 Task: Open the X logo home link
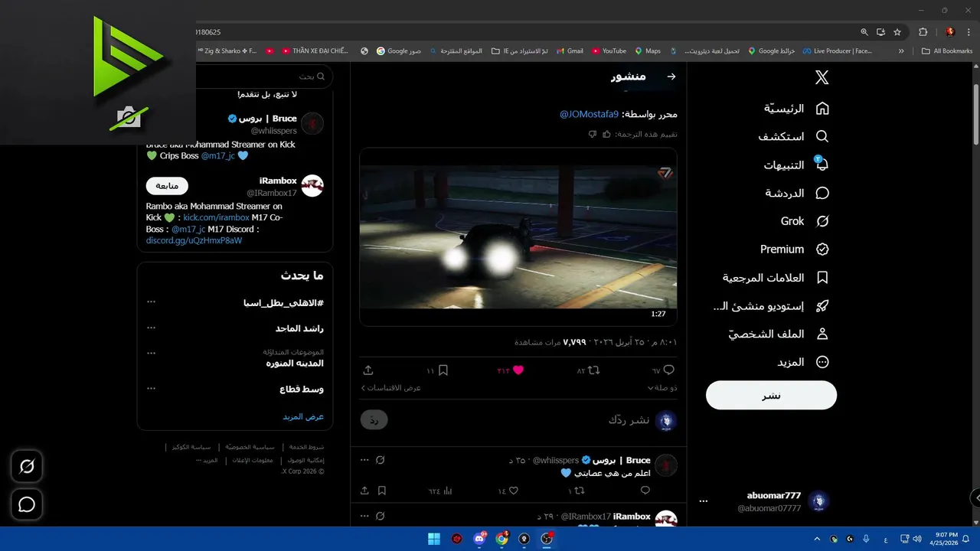pyautogui.click(x=822, y=77)
